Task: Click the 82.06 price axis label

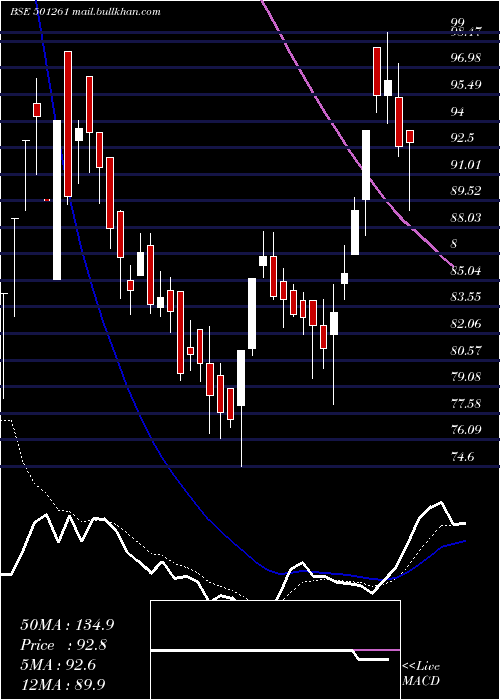Action: pyautogui.click(x=466, y=324)
